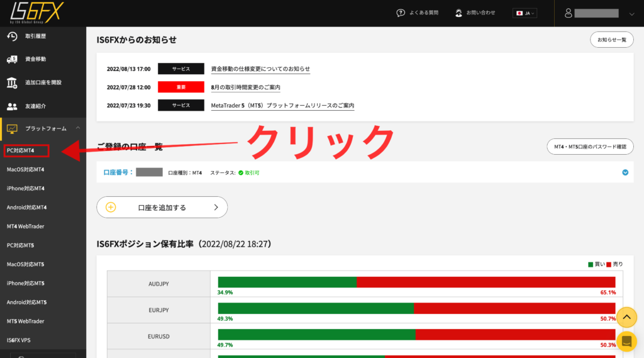Click the EURJPY row label
This screenshot has width=644, height=358.
[158, 310]
